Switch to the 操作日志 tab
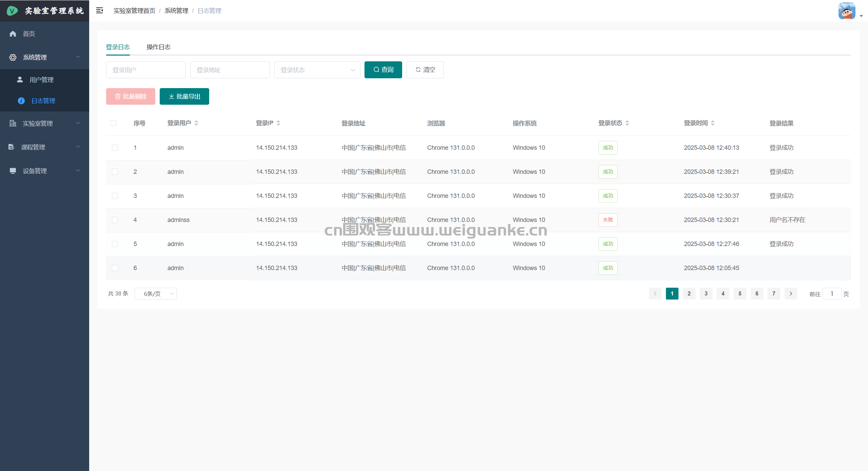 coord(158,47)
